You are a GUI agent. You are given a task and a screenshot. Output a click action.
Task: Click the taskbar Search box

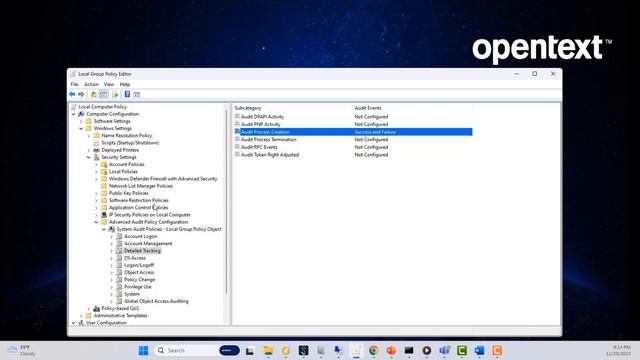197,350
